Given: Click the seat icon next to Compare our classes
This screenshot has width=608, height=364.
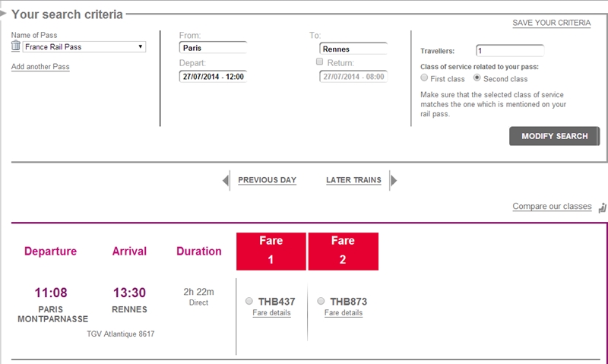Looking at the screenshot, I should tap(602, 207).
